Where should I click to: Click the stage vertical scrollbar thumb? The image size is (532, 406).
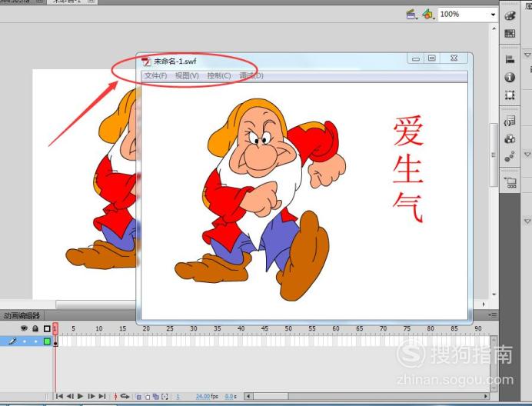point(494,155)
